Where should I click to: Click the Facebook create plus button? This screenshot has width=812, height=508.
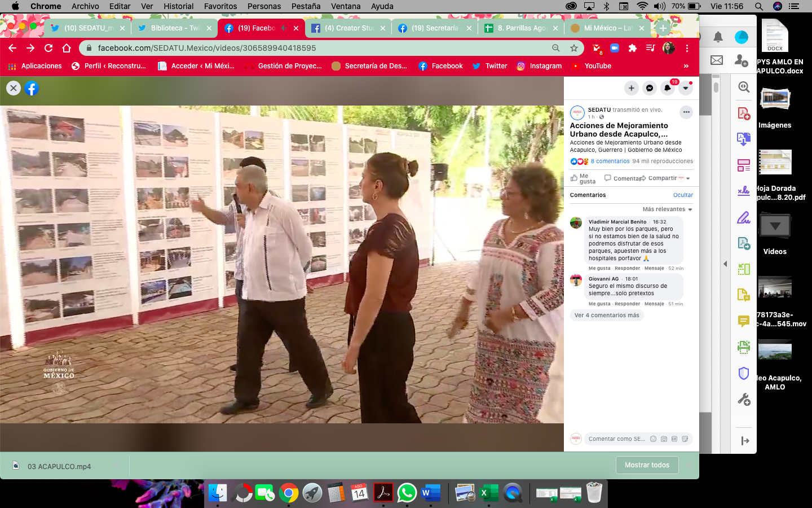pos(632,88)
